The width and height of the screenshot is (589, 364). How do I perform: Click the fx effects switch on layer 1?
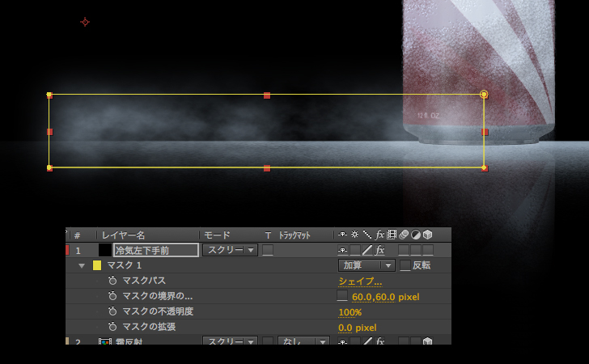coord(379,251)
